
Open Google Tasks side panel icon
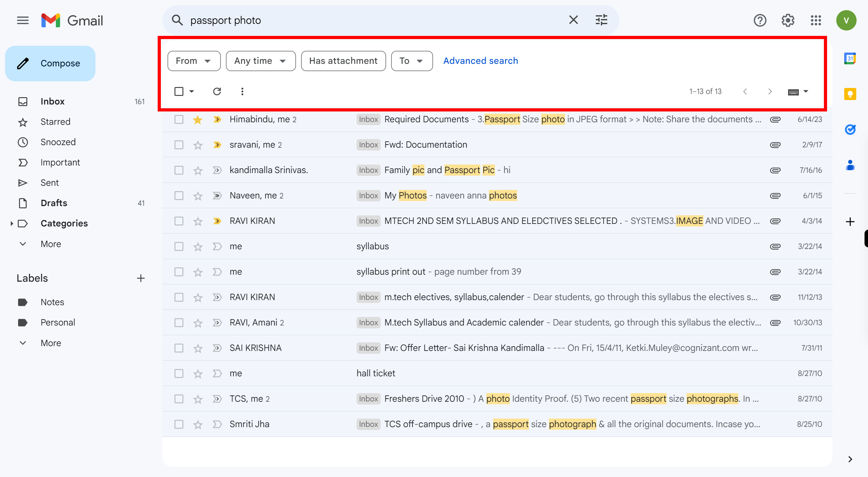pos(850,130)
